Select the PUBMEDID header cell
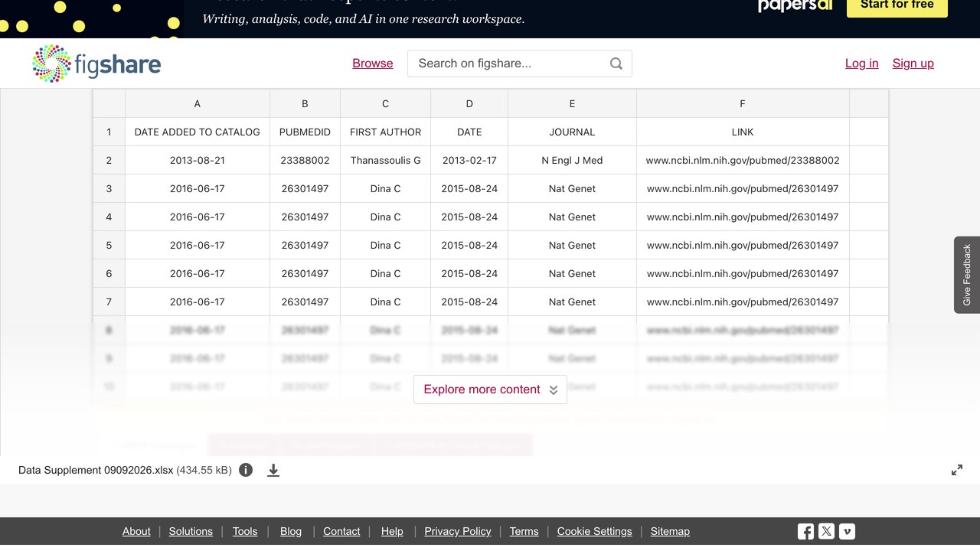Image resolution: width=980 pixels, height=551 pixels. pos(305,132)
